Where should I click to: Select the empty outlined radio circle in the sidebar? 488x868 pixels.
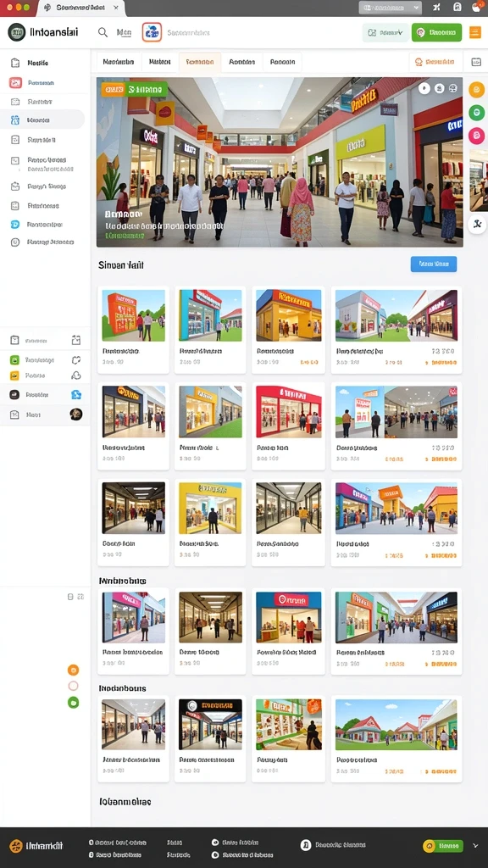tap(73, 686)
